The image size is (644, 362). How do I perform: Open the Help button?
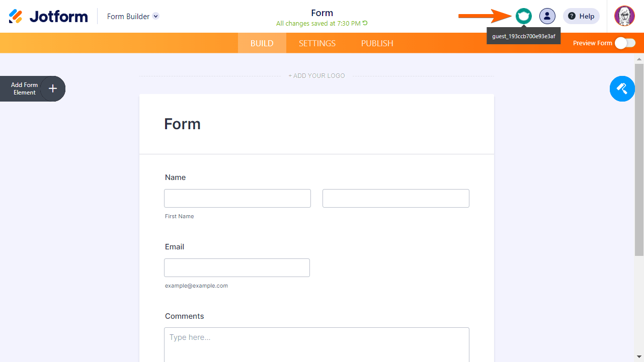point(581,16)
